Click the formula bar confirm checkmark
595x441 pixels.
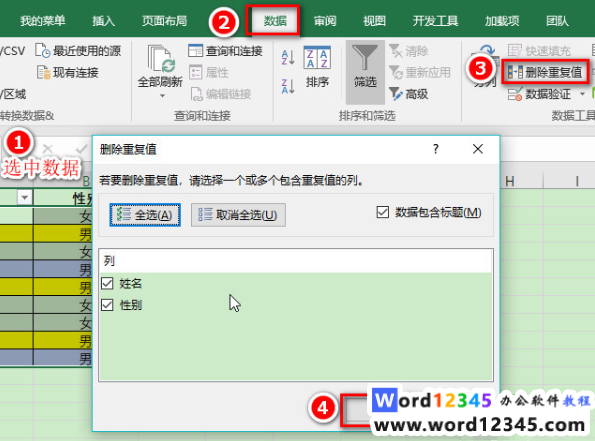[81, 149]
